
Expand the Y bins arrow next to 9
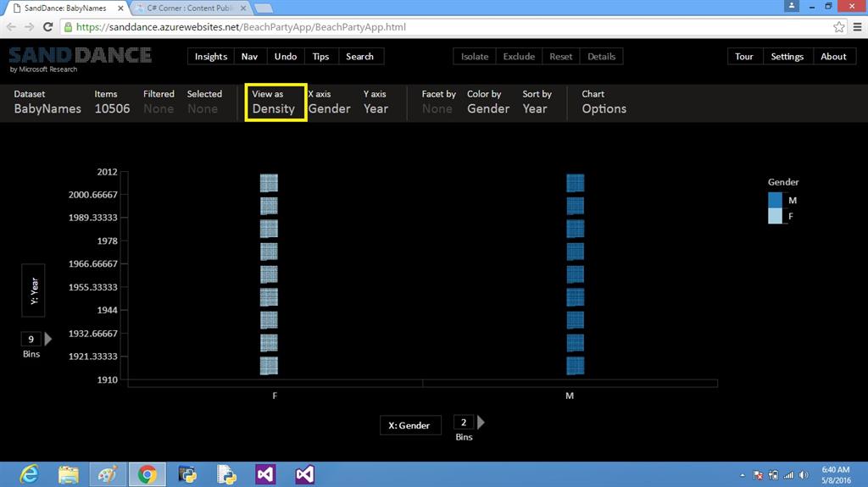point(48,339)
